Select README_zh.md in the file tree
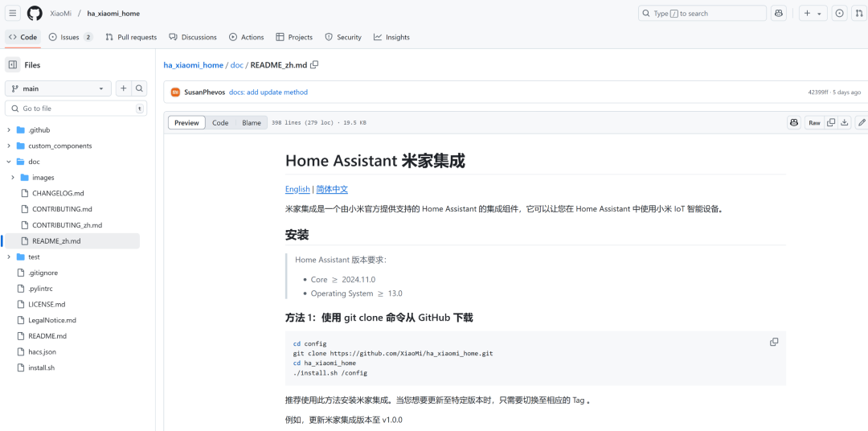This screenshot has width=868, height=431. coord(72,241)
